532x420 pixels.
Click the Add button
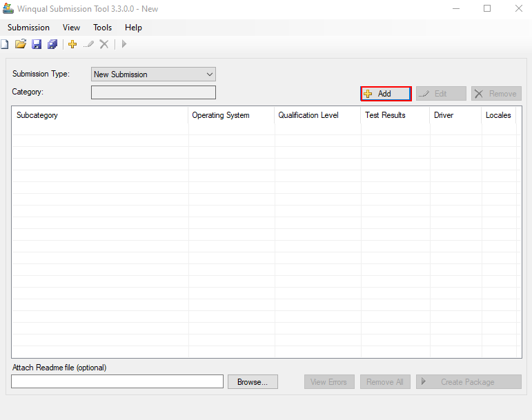coord(386,94)
